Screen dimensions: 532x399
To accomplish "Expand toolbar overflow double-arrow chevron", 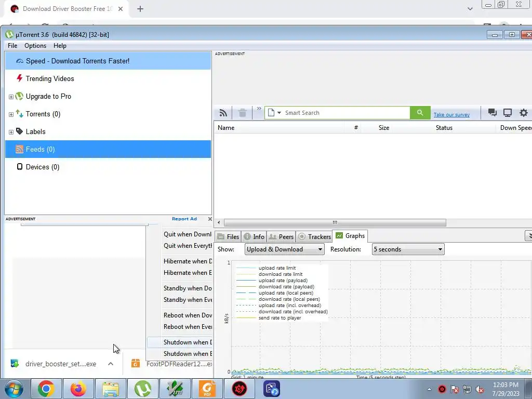I will 259,109.
